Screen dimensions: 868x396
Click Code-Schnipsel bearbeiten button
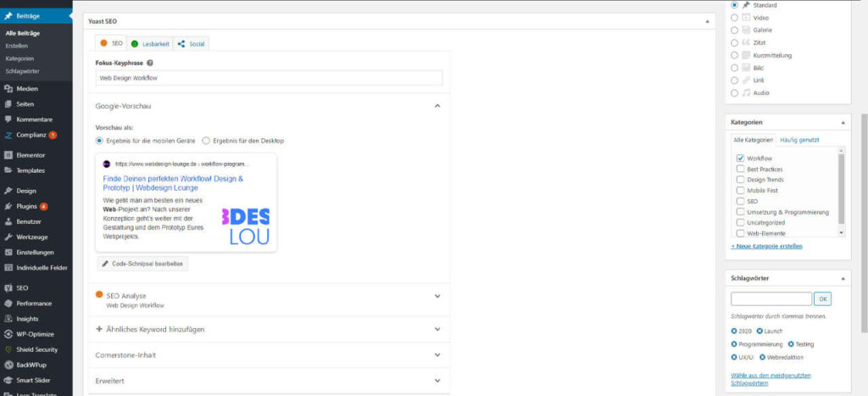point(142,265)
